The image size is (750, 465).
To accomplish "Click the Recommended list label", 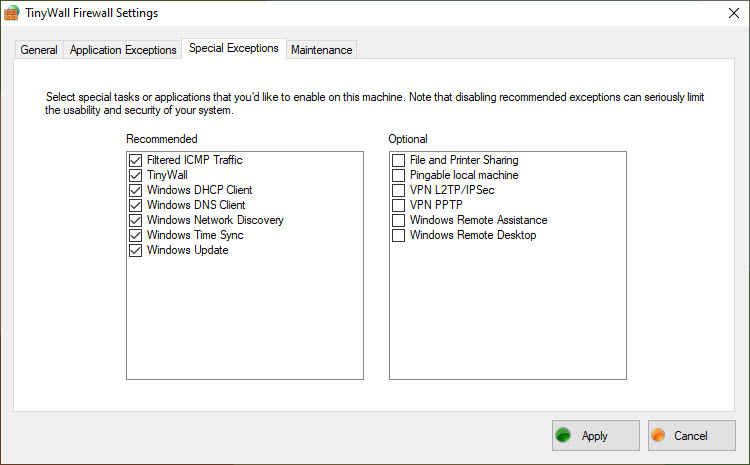I will coord(162,139).
